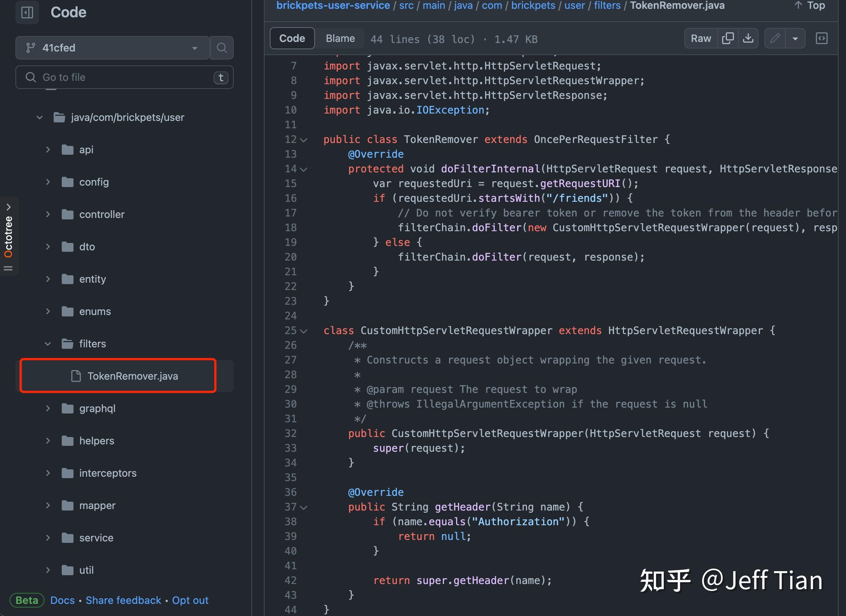Screen dimensions: 846x616
Task: Collapse code fold at line 12
Action: pos(304,140)
